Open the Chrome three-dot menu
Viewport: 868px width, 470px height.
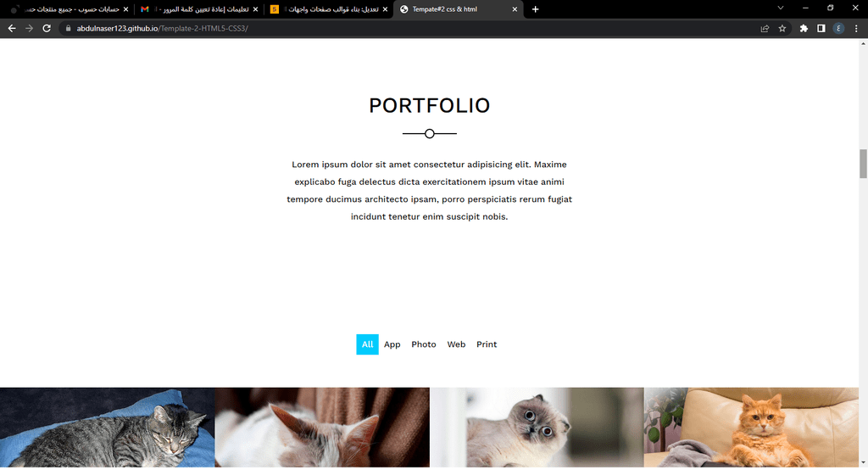856,28
